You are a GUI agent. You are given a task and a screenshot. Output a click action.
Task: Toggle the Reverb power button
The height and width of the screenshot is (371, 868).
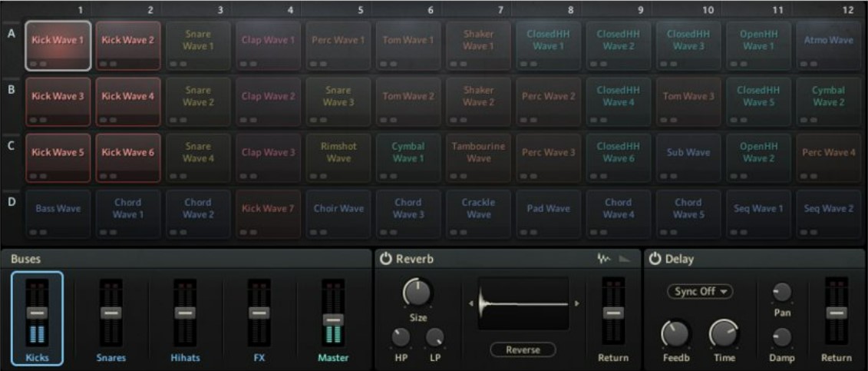[386, 260]
